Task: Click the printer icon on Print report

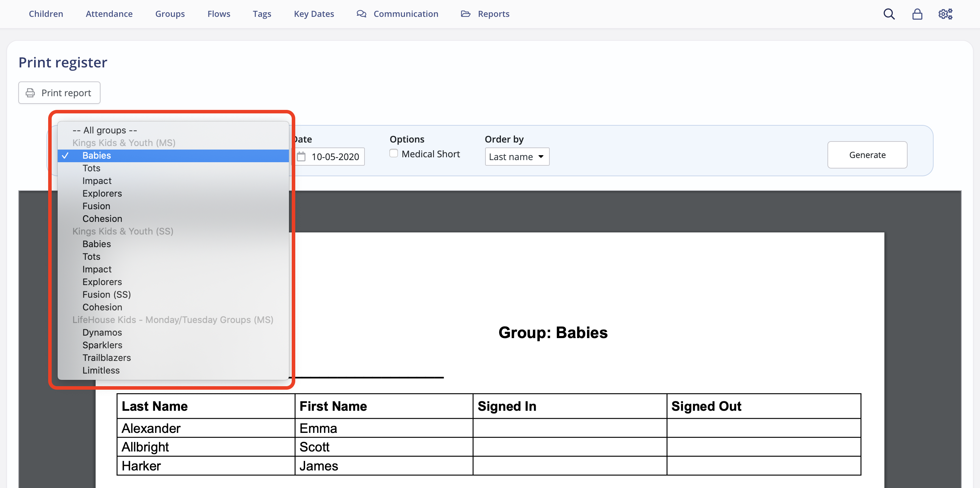Action: [x=31, y=92]
